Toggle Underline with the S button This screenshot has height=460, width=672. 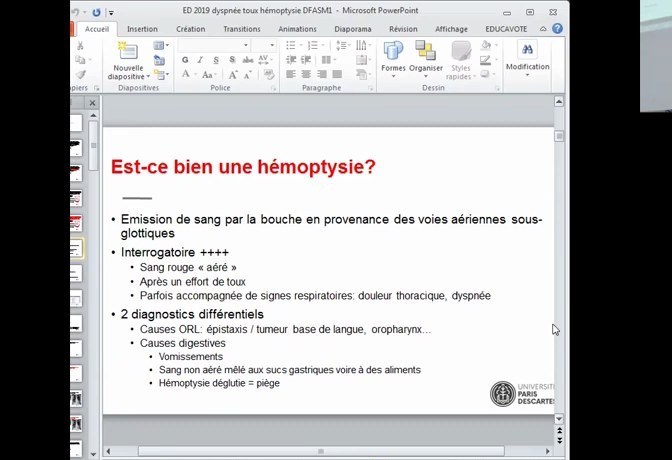point(216,60)
